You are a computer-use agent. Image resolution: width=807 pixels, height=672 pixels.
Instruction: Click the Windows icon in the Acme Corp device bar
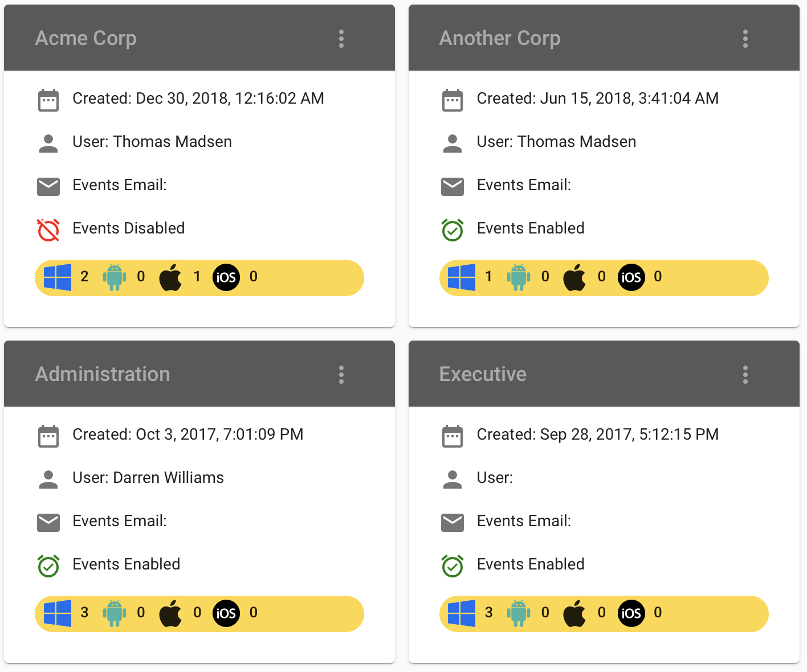click(58, 277)
